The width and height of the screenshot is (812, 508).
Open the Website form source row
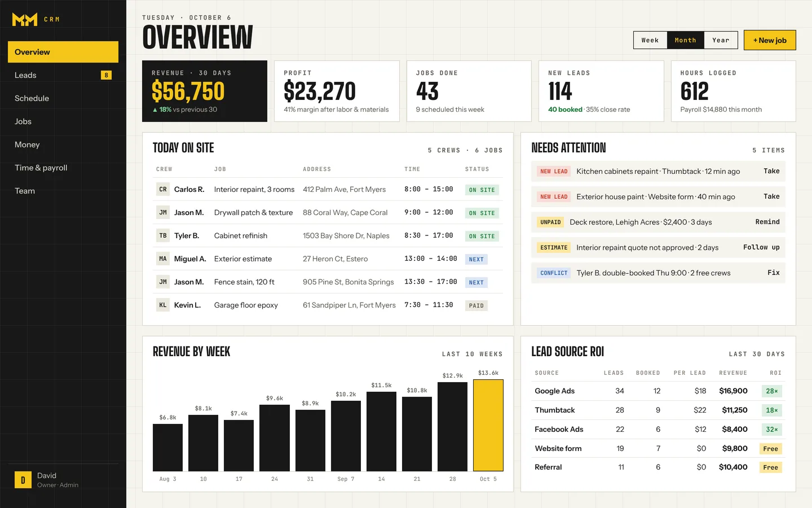tap(658, 449)
